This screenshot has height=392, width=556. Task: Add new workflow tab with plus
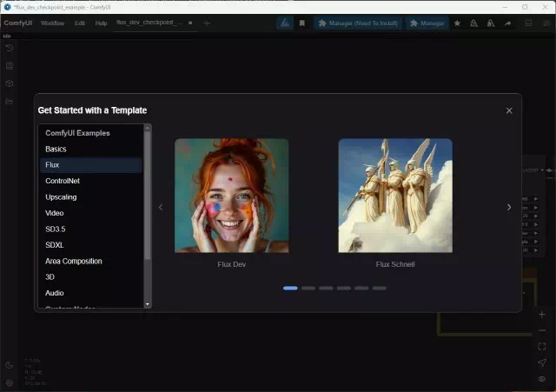pyautogui.click(x=207, y=23)
